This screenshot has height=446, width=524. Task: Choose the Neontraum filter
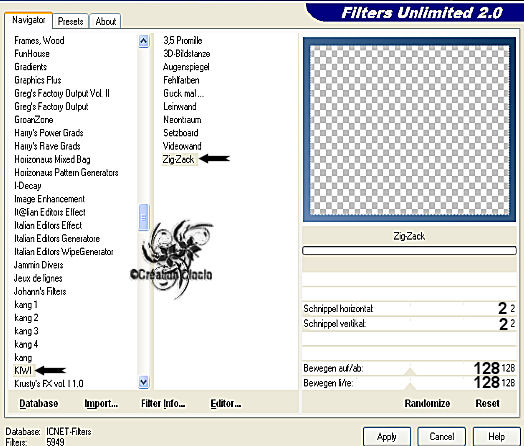182,120
